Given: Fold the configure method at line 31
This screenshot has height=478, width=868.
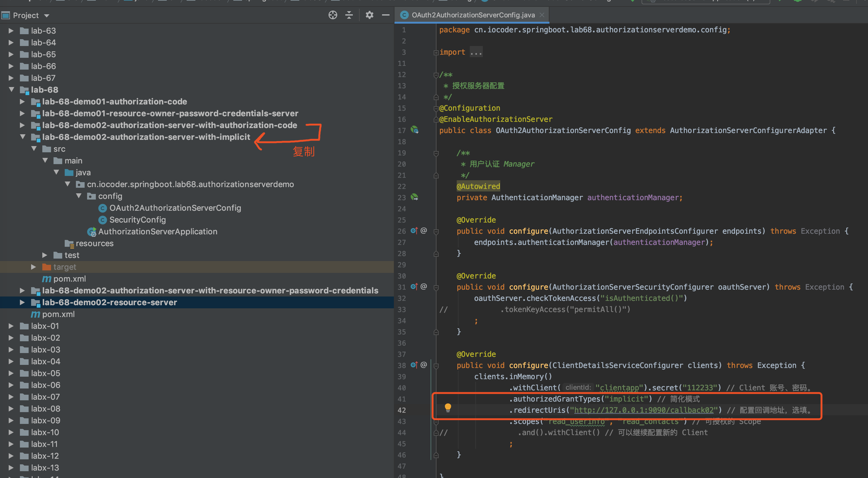Looking at the screenshot, I should [x=436, y=288].
